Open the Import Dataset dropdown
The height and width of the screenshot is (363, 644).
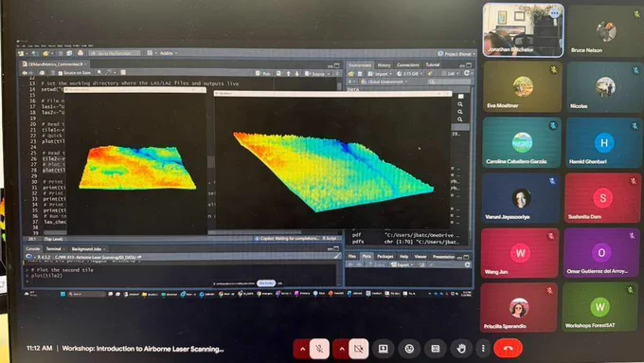tap(380, 74)
